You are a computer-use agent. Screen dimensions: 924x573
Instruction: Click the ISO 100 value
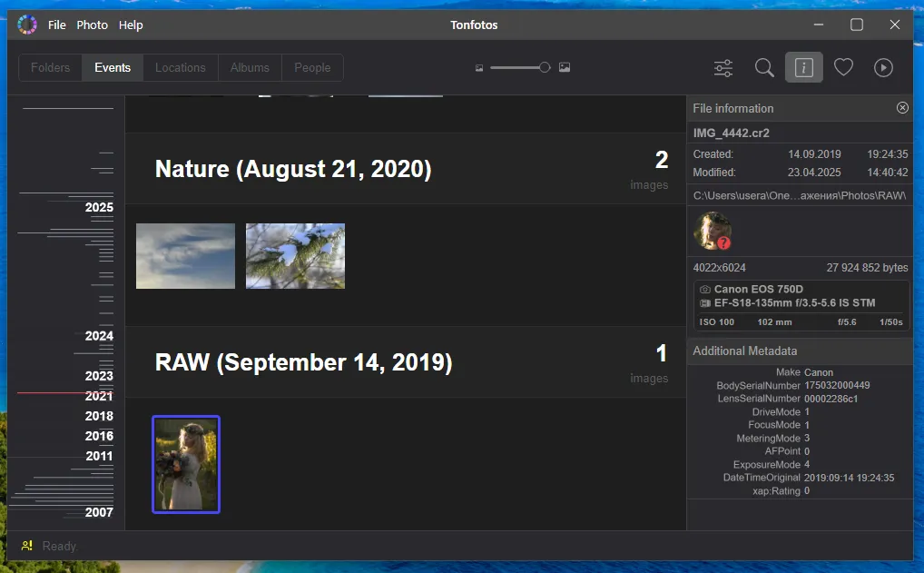coord(716,321)
